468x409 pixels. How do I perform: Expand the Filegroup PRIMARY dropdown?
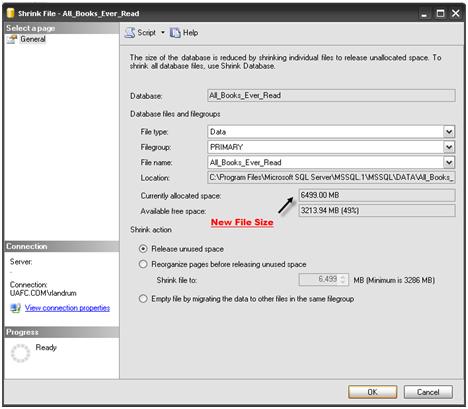[x=449, y=147]
